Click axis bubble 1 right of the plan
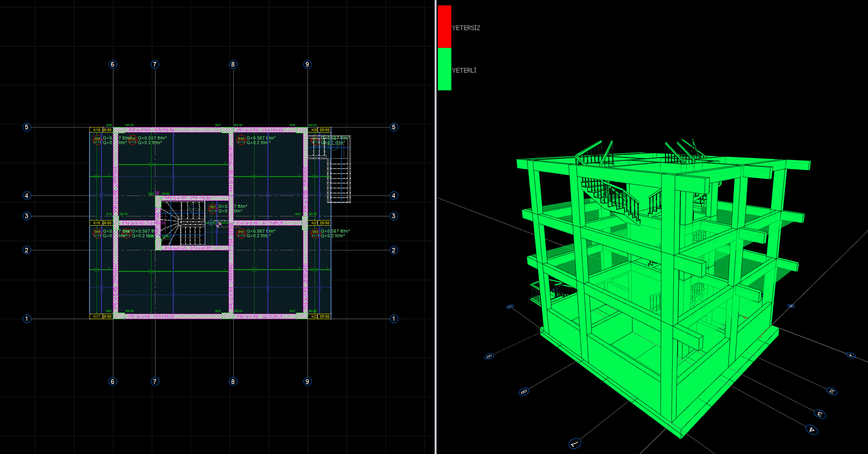 coord(394,319)
